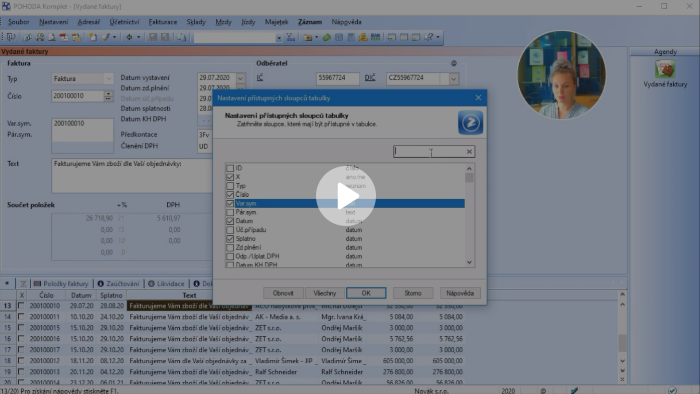Click the calculator icon in the toolbar
This screenshot has width=700, height=394.
[x=351, y=37]
